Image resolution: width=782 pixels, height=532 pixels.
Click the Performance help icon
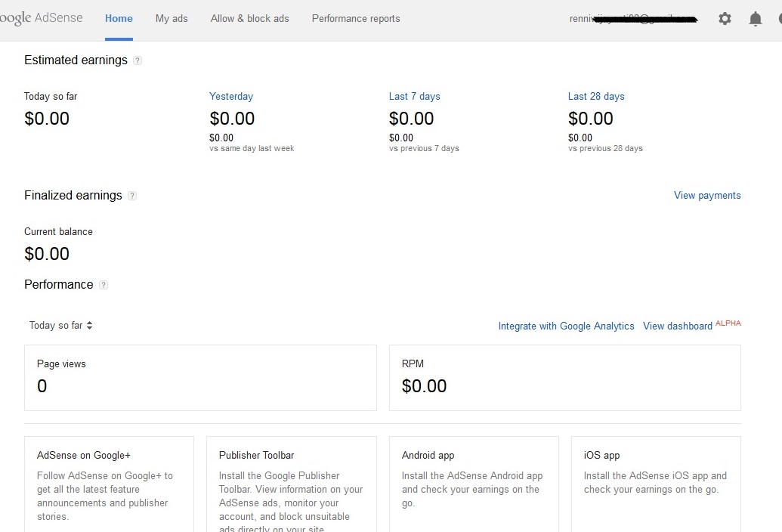[x=104, y=285]
